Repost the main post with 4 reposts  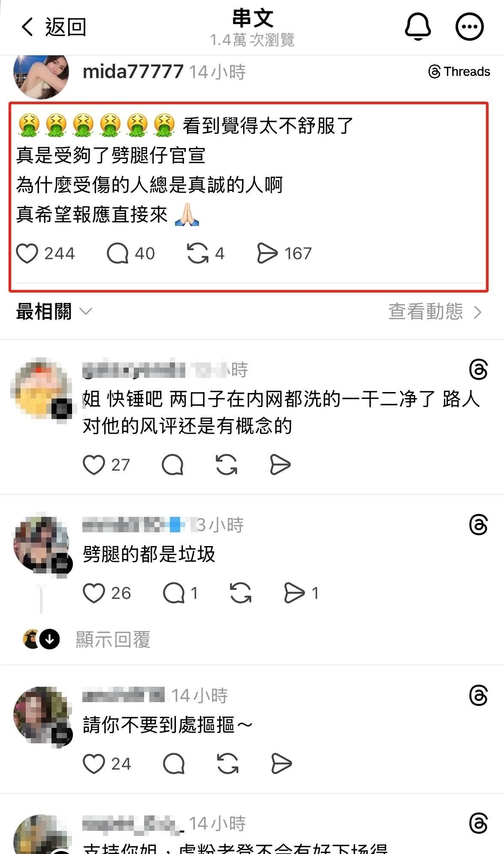click(x=198, y=253)
